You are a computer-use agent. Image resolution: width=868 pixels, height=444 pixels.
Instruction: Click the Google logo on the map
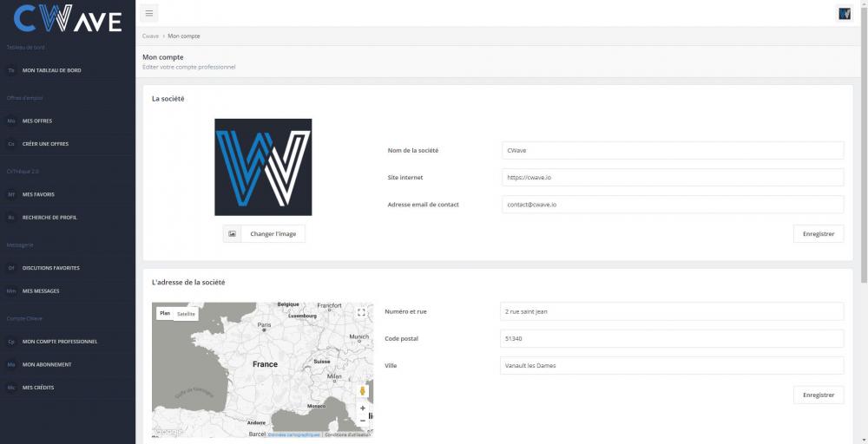(x=168, y=432)
